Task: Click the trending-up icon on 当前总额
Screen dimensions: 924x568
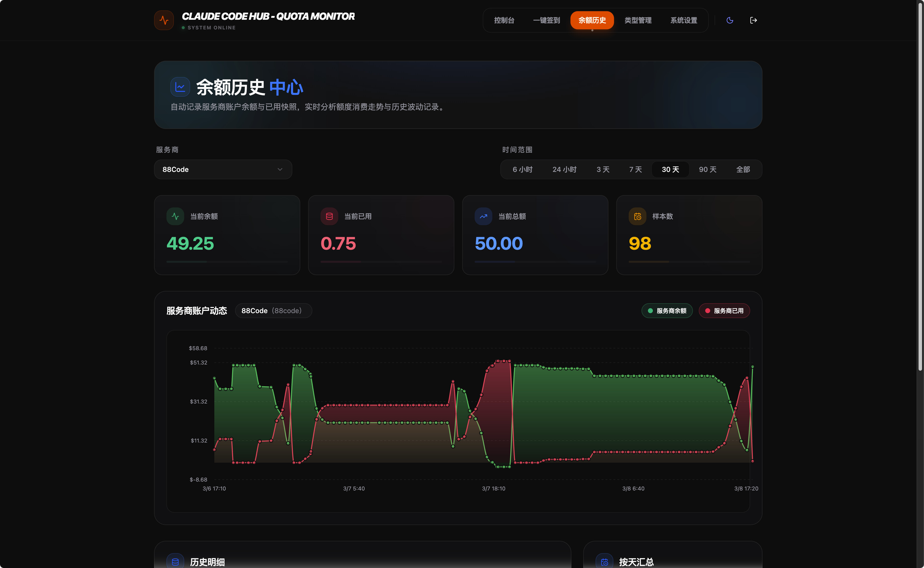Action: (483, 216)
